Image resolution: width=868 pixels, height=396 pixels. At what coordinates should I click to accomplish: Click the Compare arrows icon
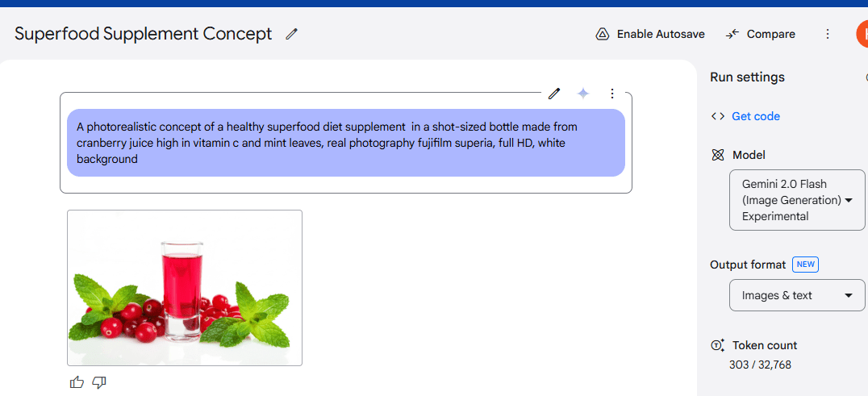[x=732, y=34]
